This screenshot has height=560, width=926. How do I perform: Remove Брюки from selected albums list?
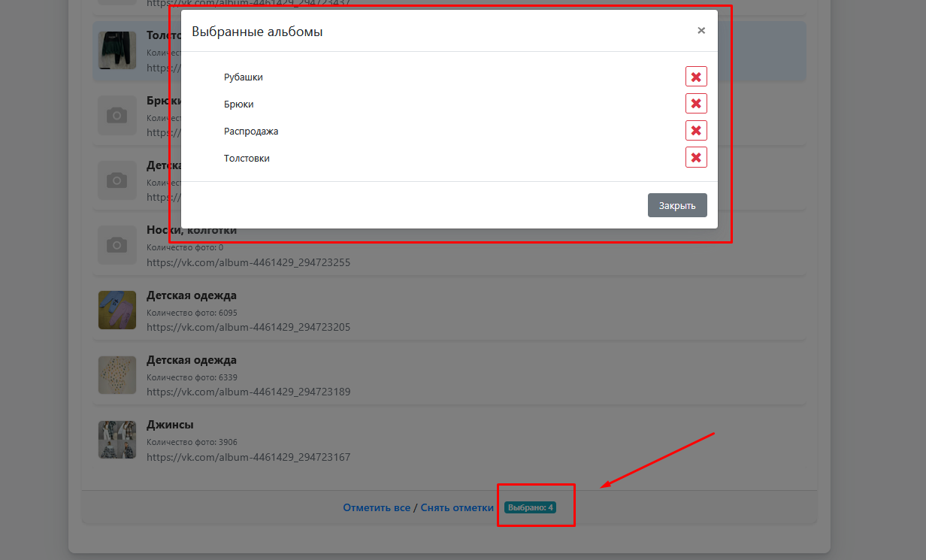696,104
